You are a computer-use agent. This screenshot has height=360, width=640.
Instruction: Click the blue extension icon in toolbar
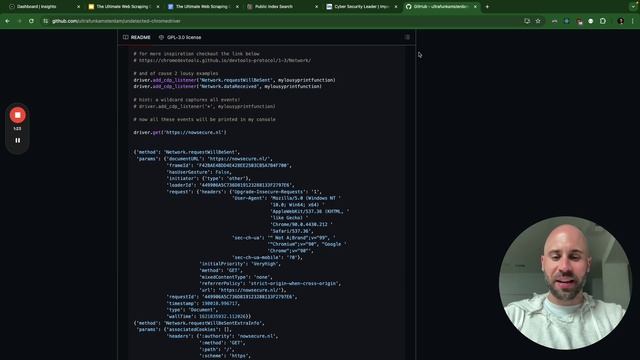pyautogui.click(x=567, y=21)
